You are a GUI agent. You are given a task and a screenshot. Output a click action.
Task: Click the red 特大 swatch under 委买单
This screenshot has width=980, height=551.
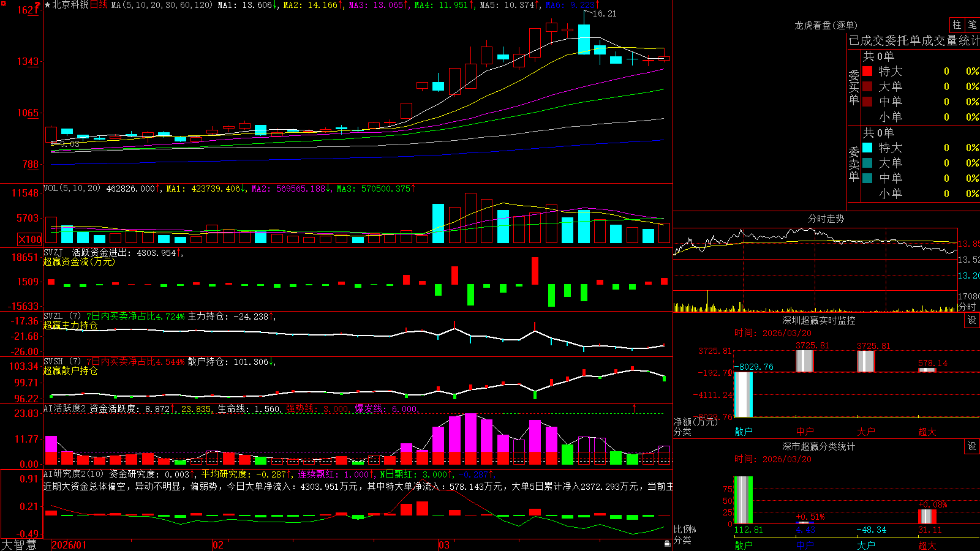click(x=867, y=71)
